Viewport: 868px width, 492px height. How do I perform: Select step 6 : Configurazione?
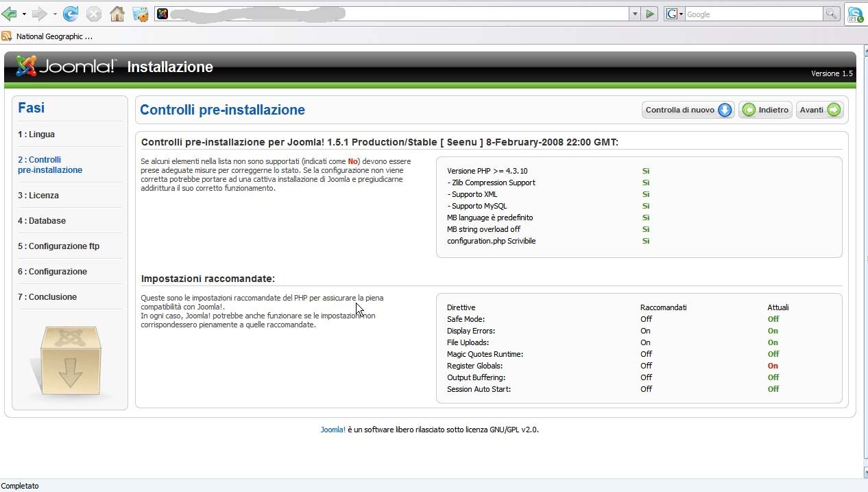[52, 272]
